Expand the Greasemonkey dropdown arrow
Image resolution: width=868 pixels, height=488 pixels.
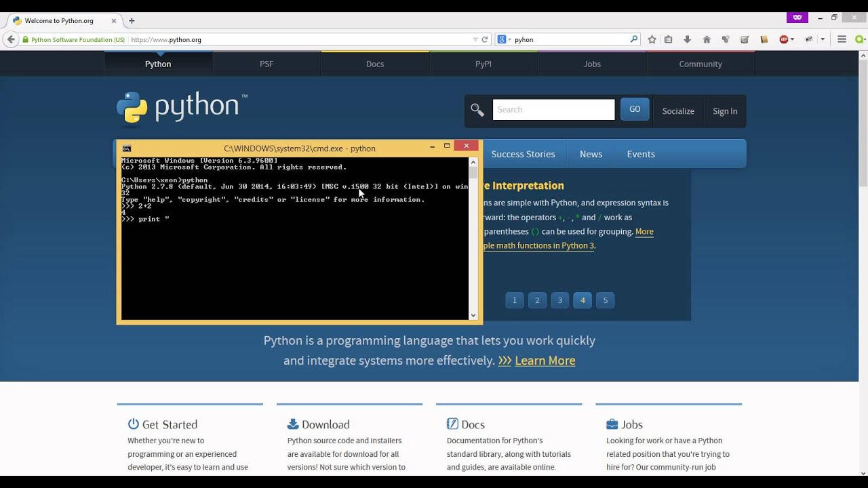823,39
